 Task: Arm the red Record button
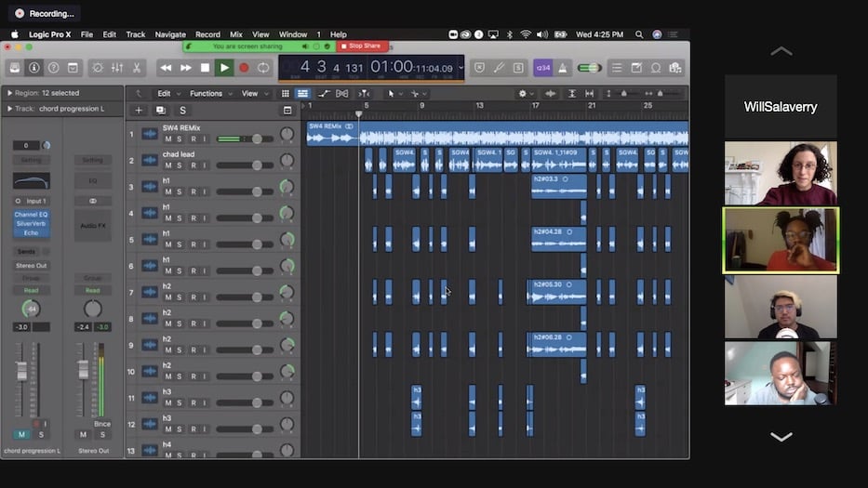[x=244, y=68]
